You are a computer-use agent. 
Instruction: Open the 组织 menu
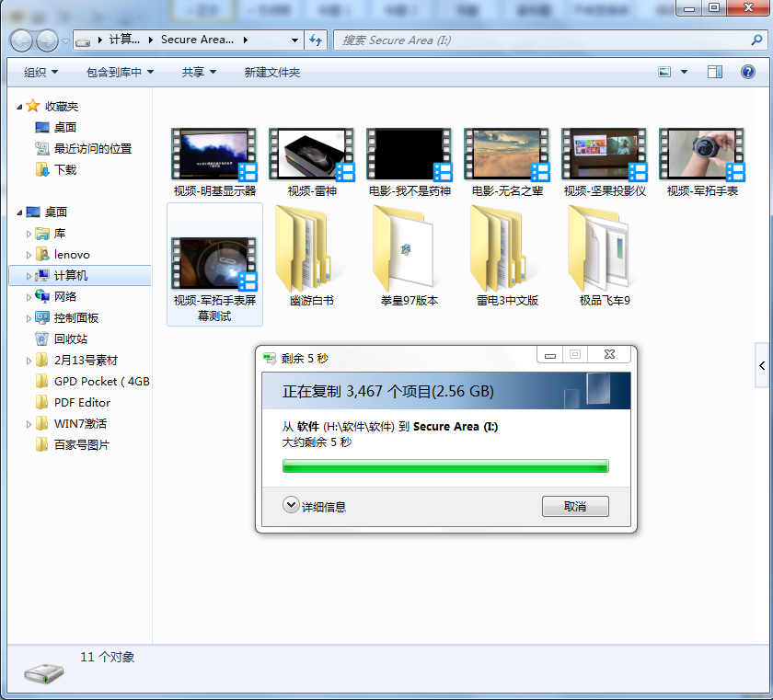(x=40, y=73)
